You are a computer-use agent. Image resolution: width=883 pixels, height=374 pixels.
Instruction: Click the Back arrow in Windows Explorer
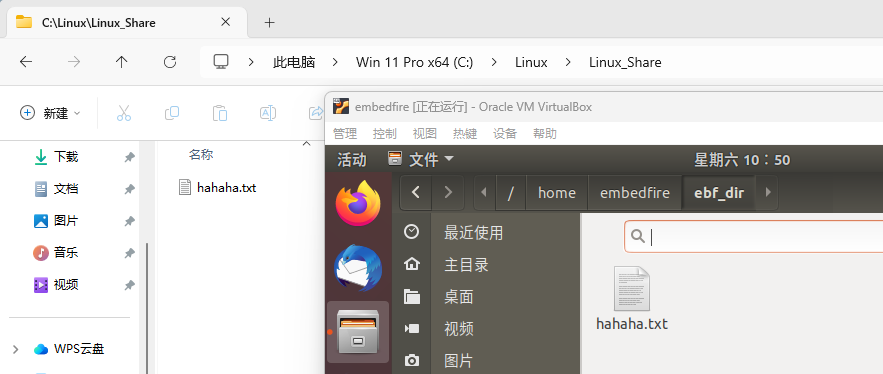point(26,62)
